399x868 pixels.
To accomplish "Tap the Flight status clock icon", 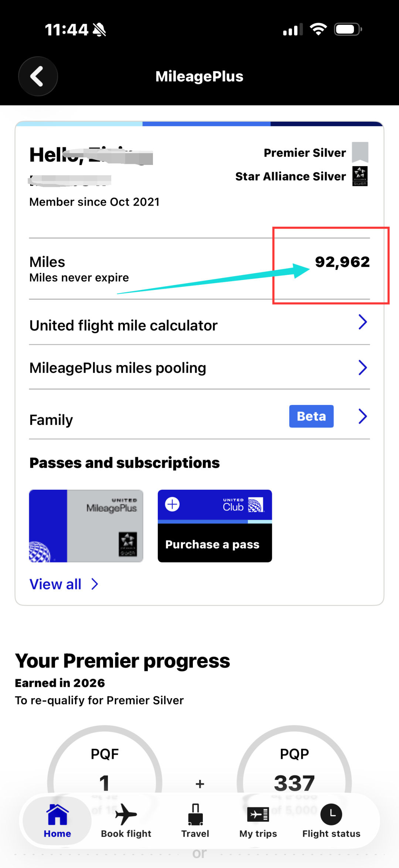I will (x=331, y=814).
